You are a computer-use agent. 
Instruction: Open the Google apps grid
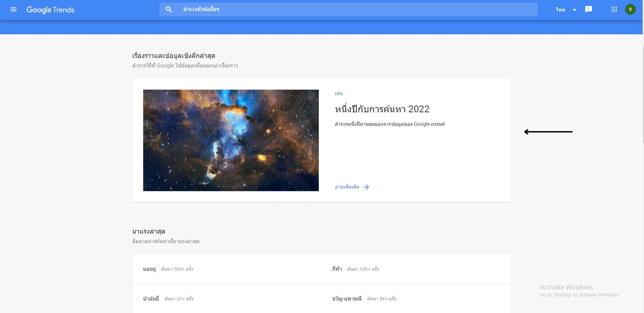click(614, 9)
